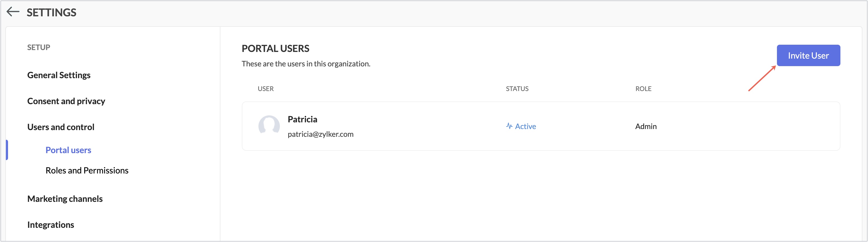Click the Active status pulse icon
Image resolution: width=868 pixels, height=242 pixels.
pos(509,126)
